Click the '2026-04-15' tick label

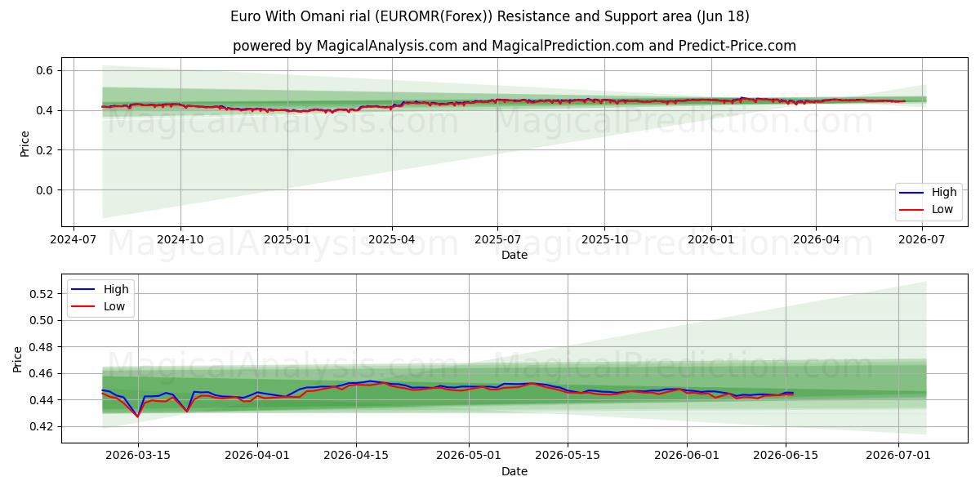(x=357, y=457)
